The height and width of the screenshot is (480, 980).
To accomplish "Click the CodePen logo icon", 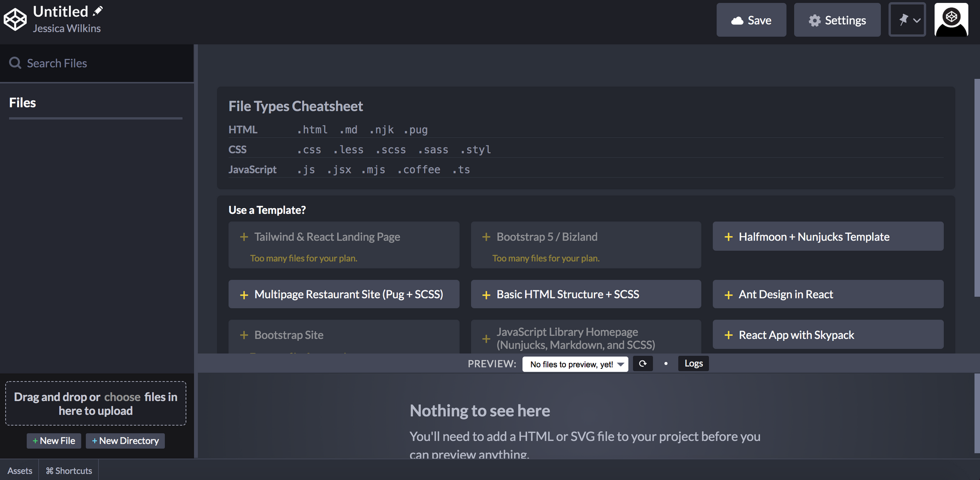I will click(15, 20).
